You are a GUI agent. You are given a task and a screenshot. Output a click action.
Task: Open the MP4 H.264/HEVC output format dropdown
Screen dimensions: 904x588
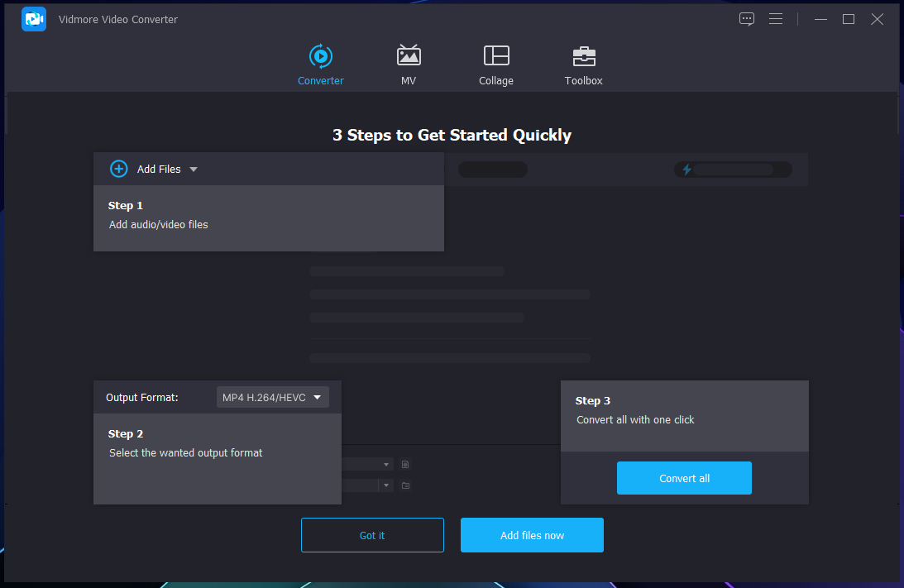tap(273, 398)
